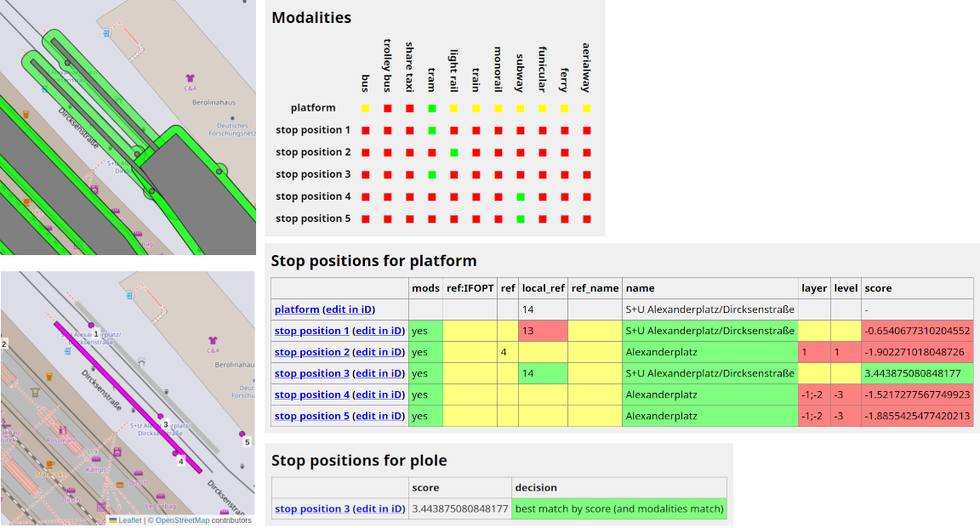Select the green tram square in the platform row

click(431, 108)
